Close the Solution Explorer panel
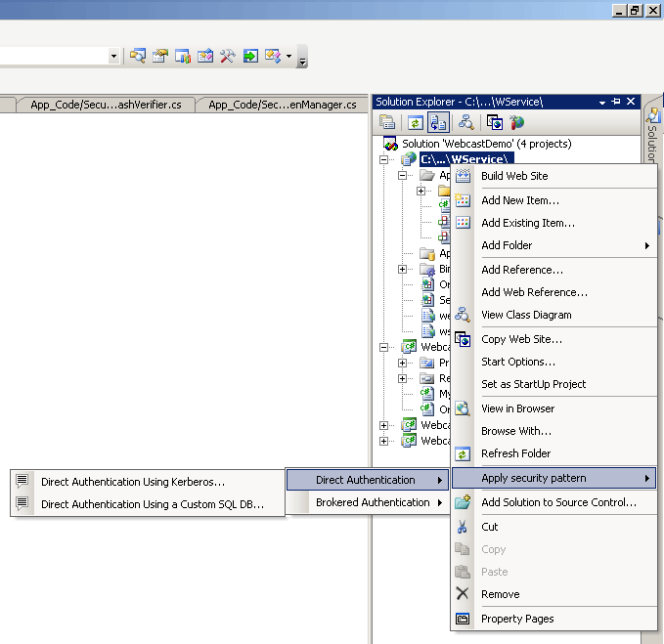The height and width of the screenshot is (644, 664). click(631, 102)
